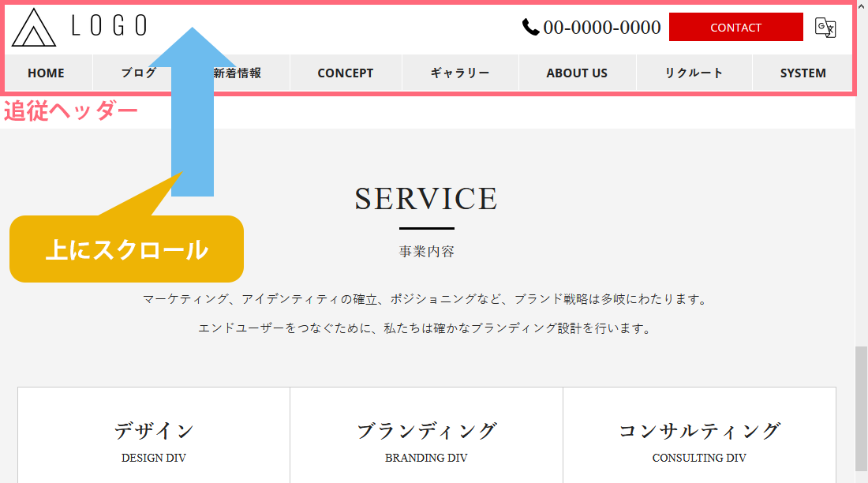Image resolution: width=868 pixels, height=483 pixels.
Task: Select 新着情報 in the navigation
Action: point(238,73)
